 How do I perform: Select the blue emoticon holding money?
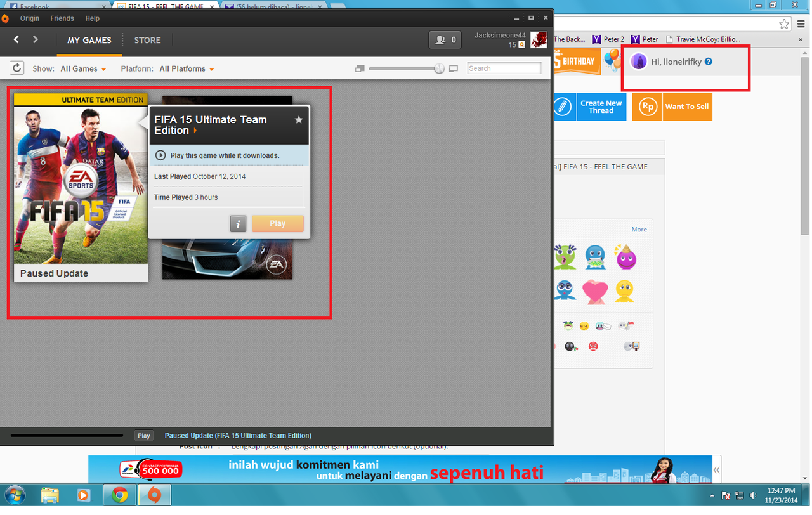[x=595, y=257]
